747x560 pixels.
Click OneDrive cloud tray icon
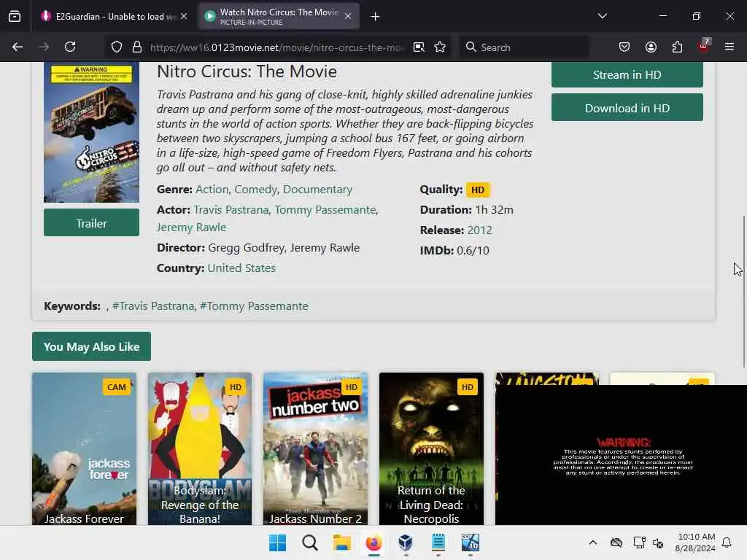[616, 542]
